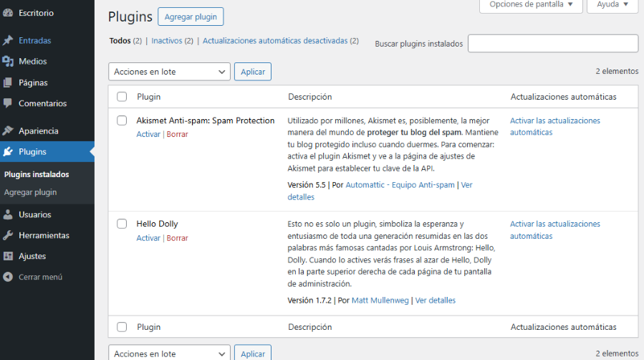Activate the Hello Dolly plugin
This screenshot has width=644, height=360.
148,238
